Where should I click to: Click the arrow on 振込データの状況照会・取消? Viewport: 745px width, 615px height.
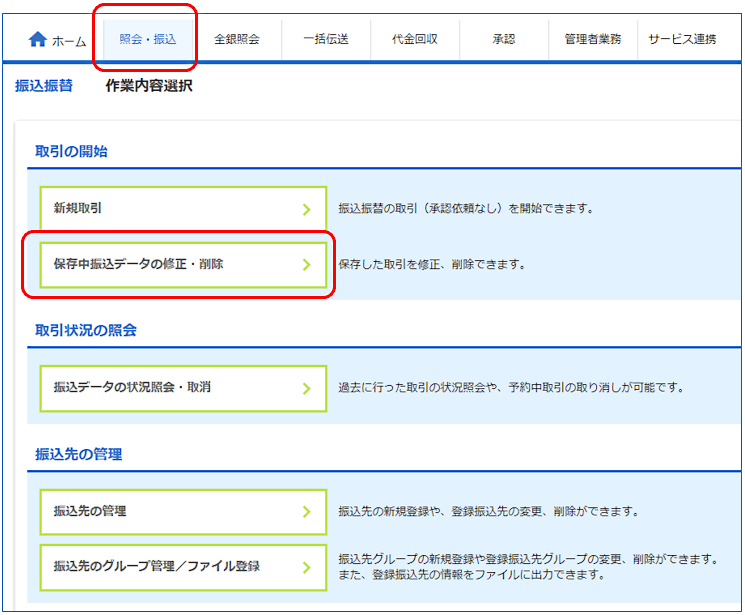tap(307, 388)
